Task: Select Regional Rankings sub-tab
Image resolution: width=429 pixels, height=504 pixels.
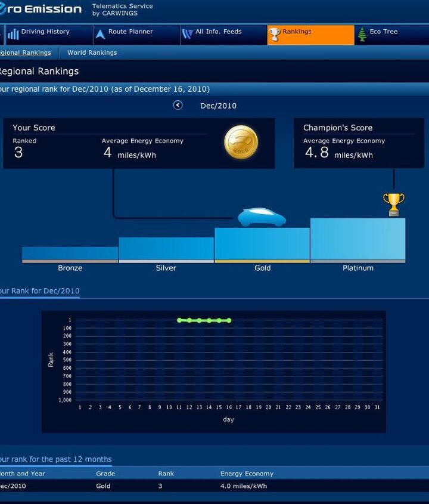Action: (x=25, y=52)
